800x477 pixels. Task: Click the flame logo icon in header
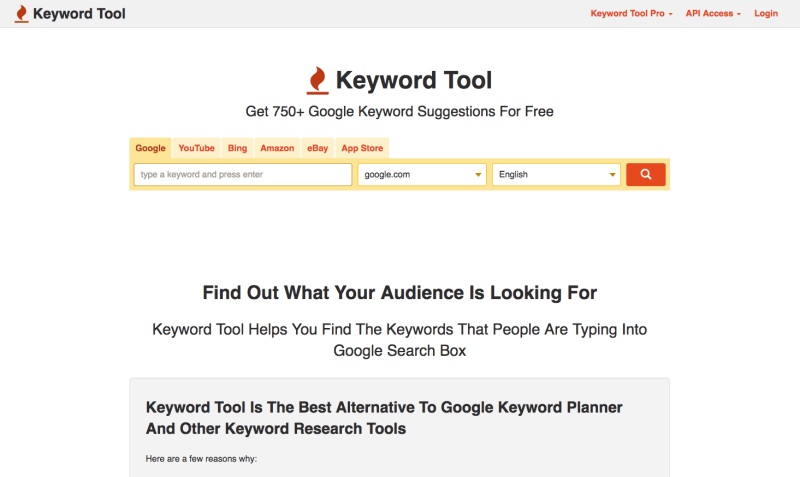pyautogui.click(x=21, y=14)
